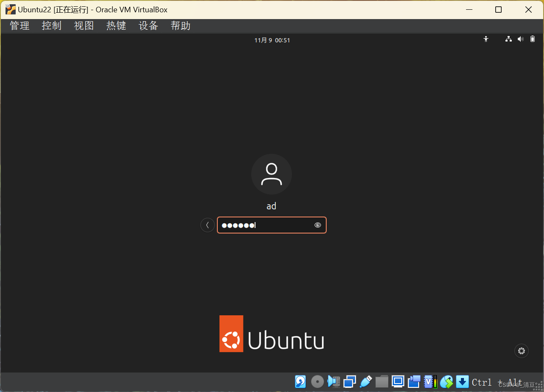Open the 帮助 menu
The image size is (544, 392).
tap(180, 26)
